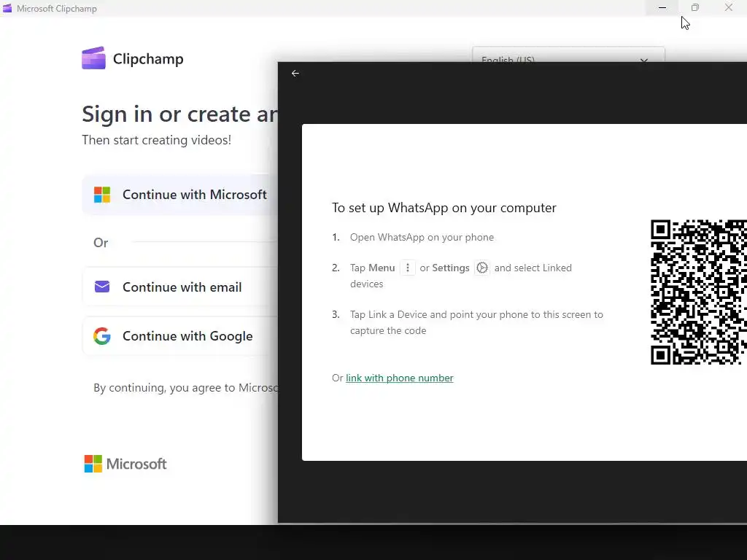Click the purple envelope email icon

click(102, 287)
